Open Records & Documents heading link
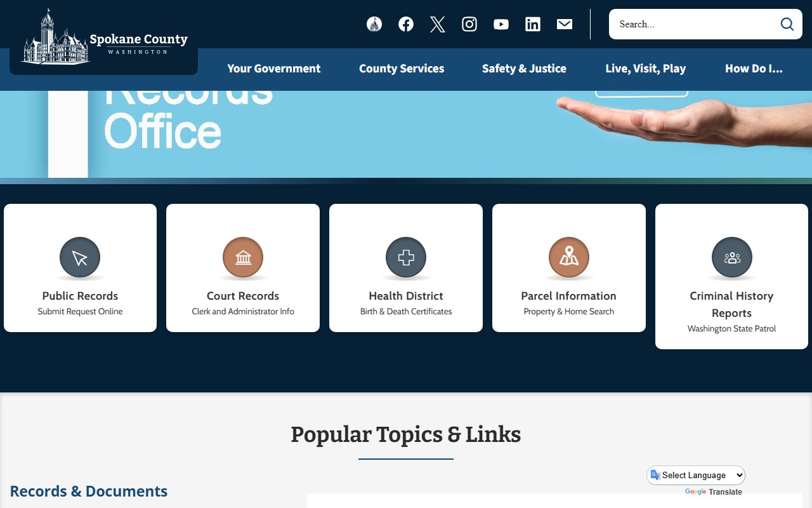Viewport: 812px width, 508px height. click(89, 491)
